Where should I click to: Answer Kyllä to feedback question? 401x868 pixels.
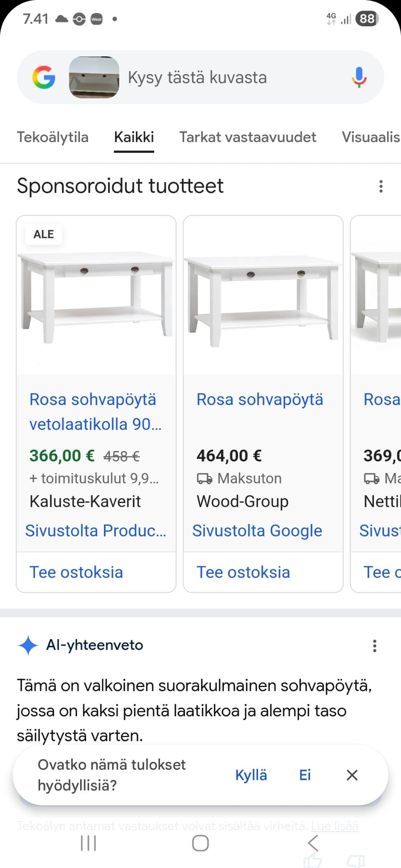[251, 775]
